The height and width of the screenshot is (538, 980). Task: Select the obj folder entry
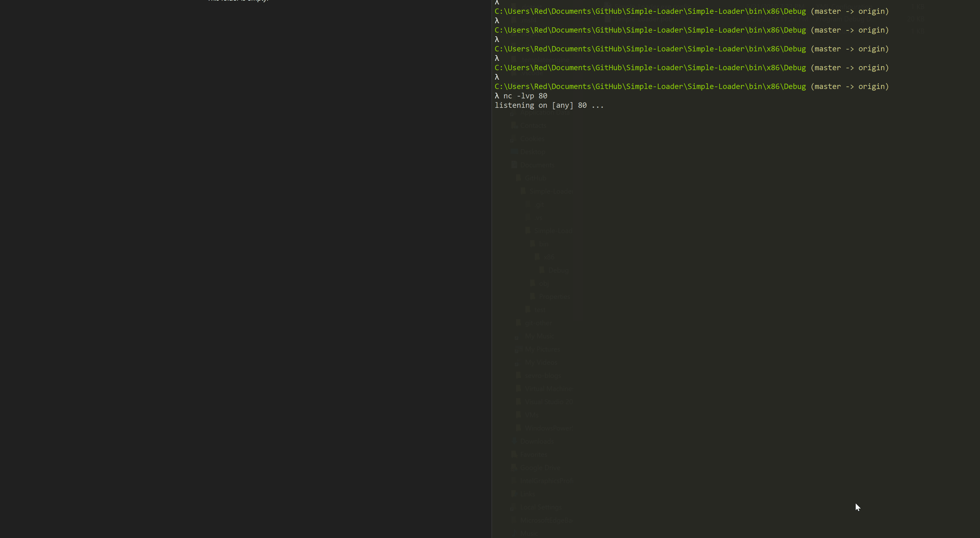tap(544, 283)
